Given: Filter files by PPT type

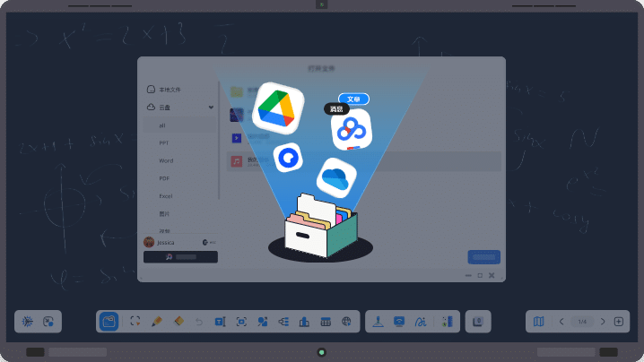Looking at the screenshot, I should (164, 142).
